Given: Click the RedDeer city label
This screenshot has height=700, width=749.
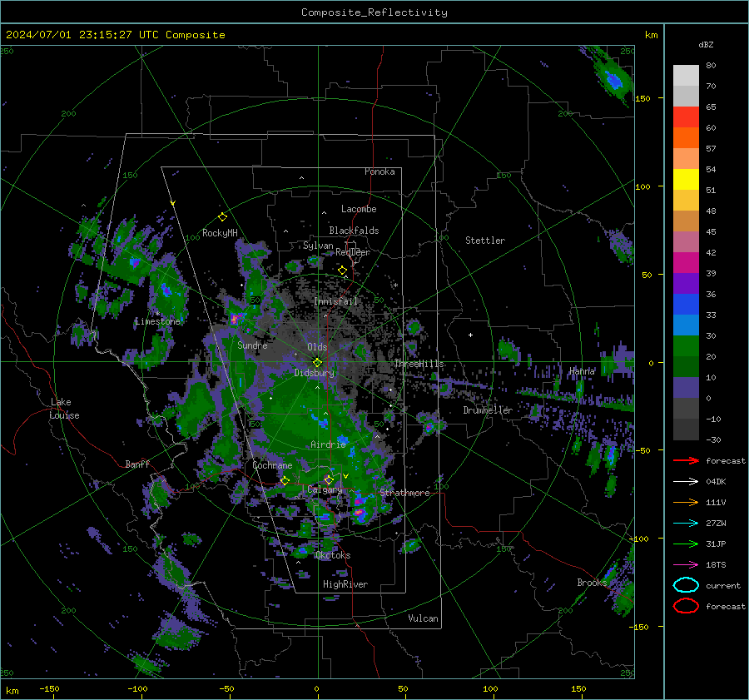Looking at the screenshot, I should 353,252.
